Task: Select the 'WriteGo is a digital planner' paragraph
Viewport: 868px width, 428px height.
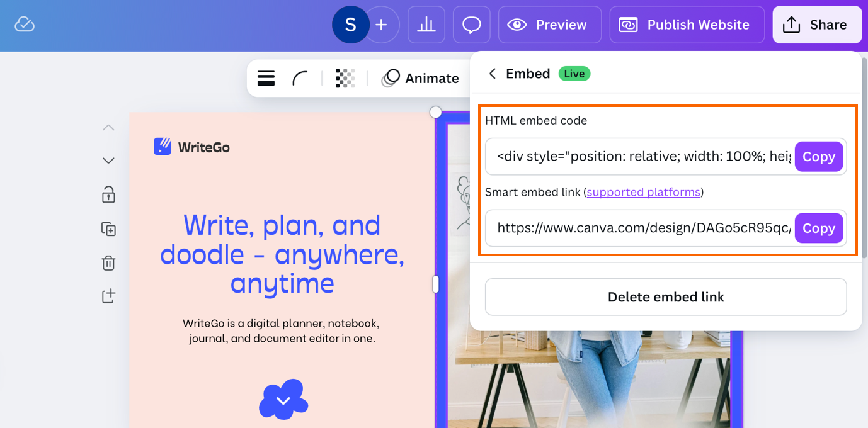Action: tap(282, 330)
